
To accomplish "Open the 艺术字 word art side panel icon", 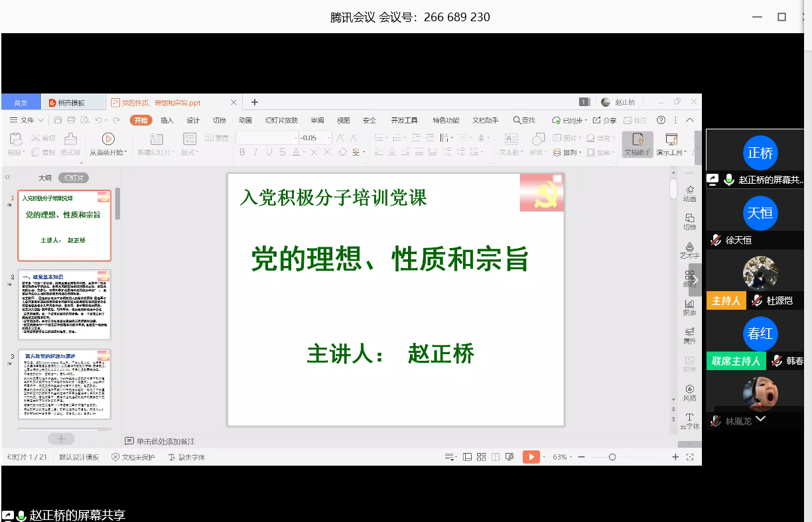I will pos(690,247).
